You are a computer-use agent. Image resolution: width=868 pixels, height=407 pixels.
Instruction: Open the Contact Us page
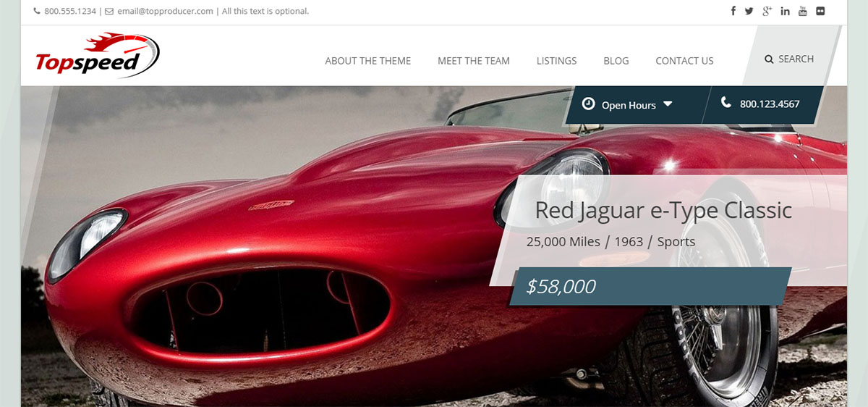click(x=684, y=61)
